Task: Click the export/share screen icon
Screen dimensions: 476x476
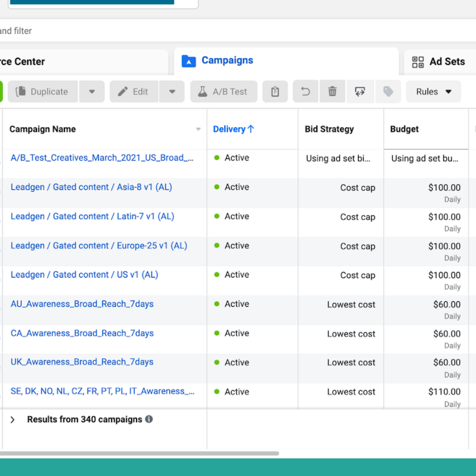Action: (360, 91)
